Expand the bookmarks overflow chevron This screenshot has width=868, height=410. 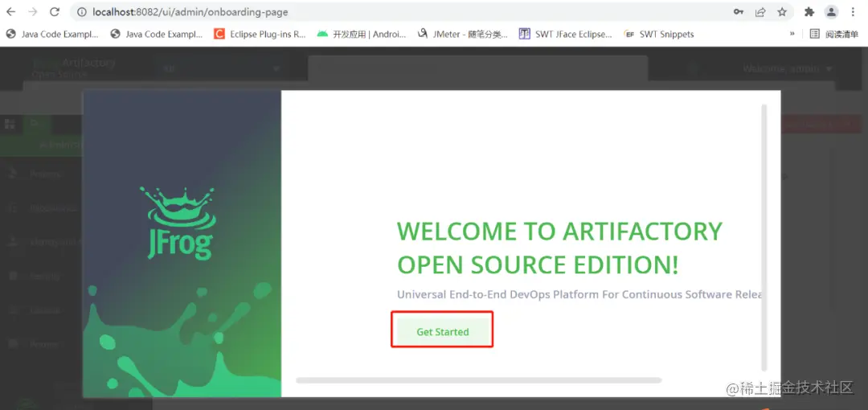pyautogui.click(x=792, y=34)
